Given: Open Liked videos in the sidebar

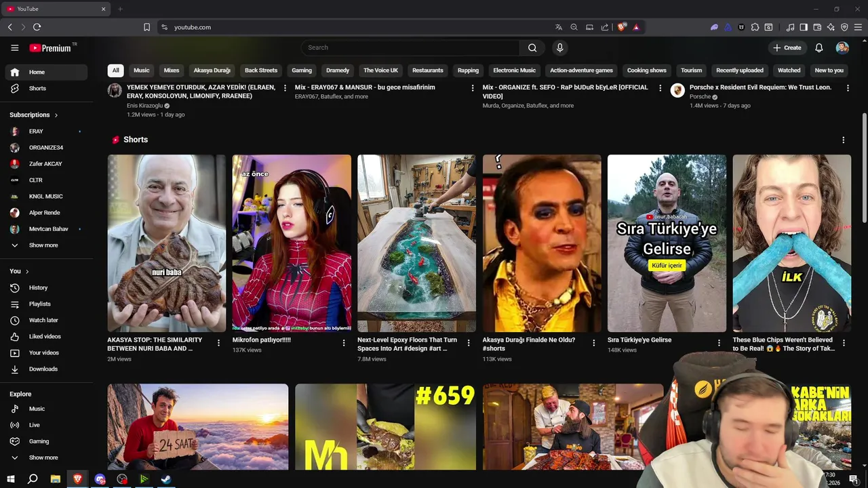Looking at the screenshot, I should [47, 336].
